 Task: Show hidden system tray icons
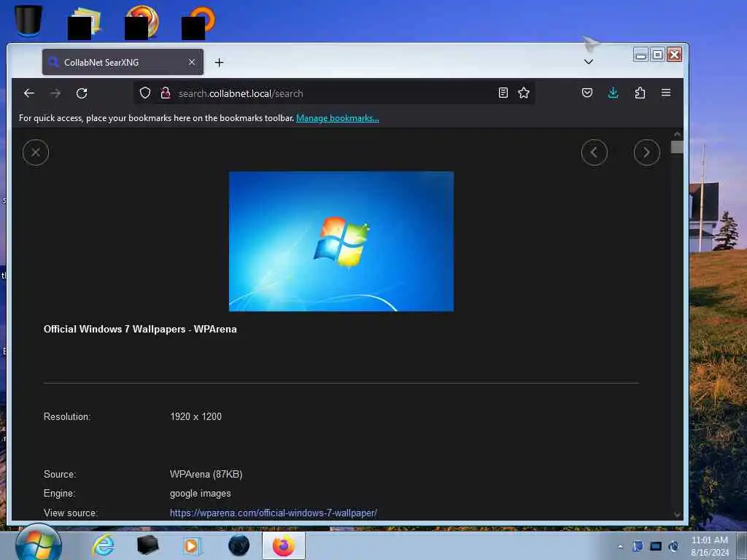[x=620, y=546]
